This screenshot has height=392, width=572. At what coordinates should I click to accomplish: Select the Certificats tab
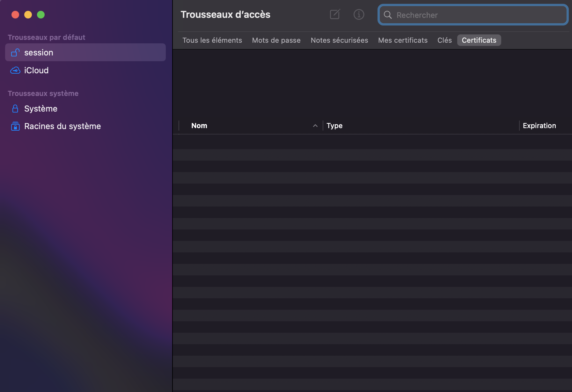479,40
